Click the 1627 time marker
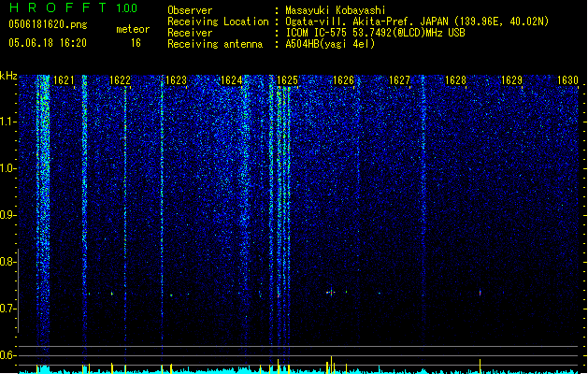The height and width of the screenshot is (374, 588). pyautogui.click(x=399, y=80)
